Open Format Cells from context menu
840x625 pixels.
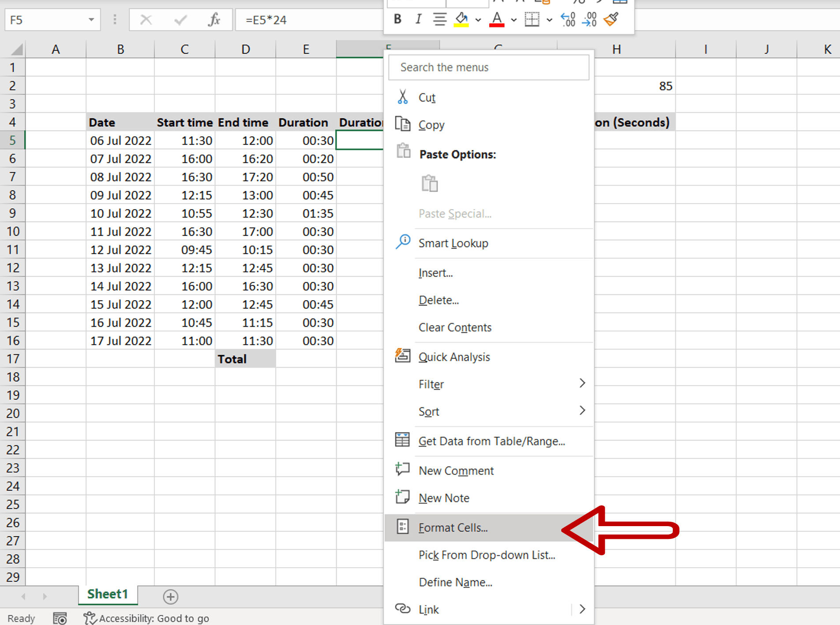coord(453,527)
